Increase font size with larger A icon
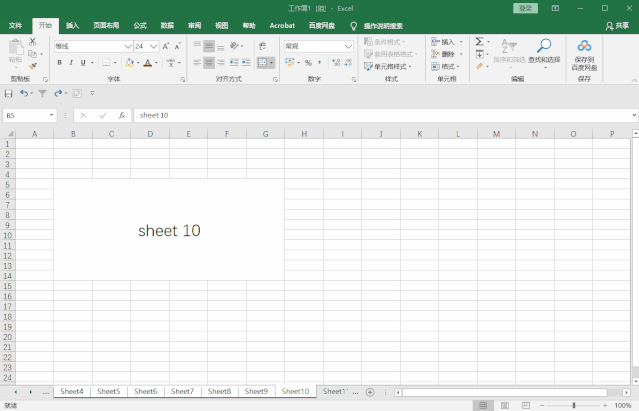The height and width of the screenshot is (411, 639). (166, 46)
